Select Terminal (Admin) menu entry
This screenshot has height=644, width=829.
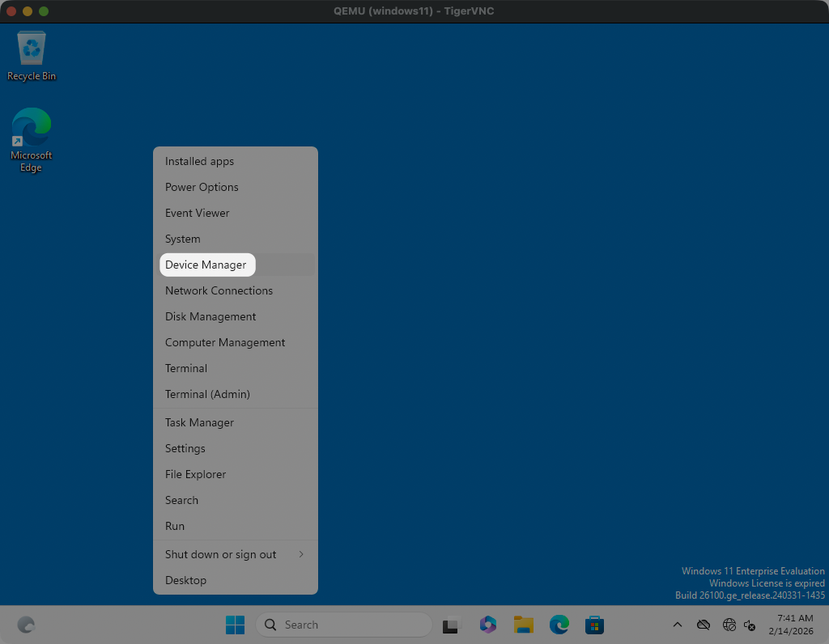[x=207, y=394]
